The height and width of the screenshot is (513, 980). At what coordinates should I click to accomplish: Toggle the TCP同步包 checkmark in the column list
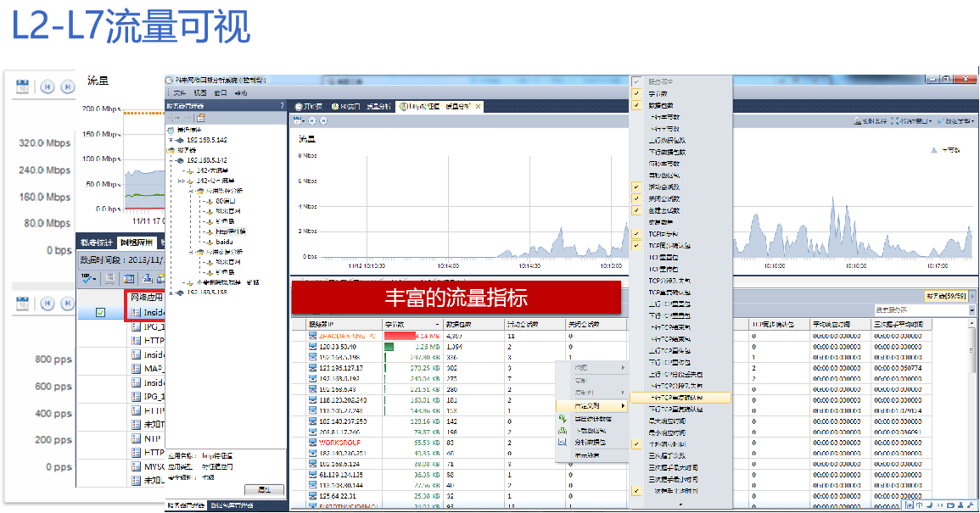(636, 234)
